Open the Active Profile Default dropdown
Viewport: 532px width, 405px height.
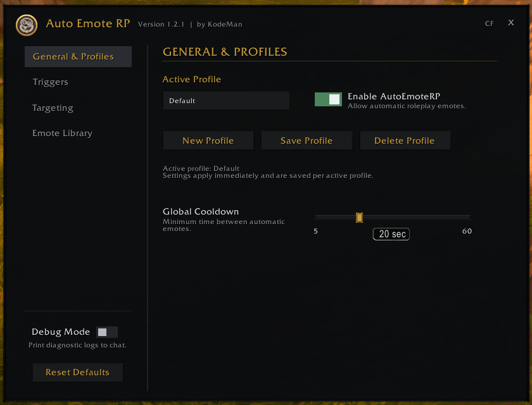pos(226,101)
